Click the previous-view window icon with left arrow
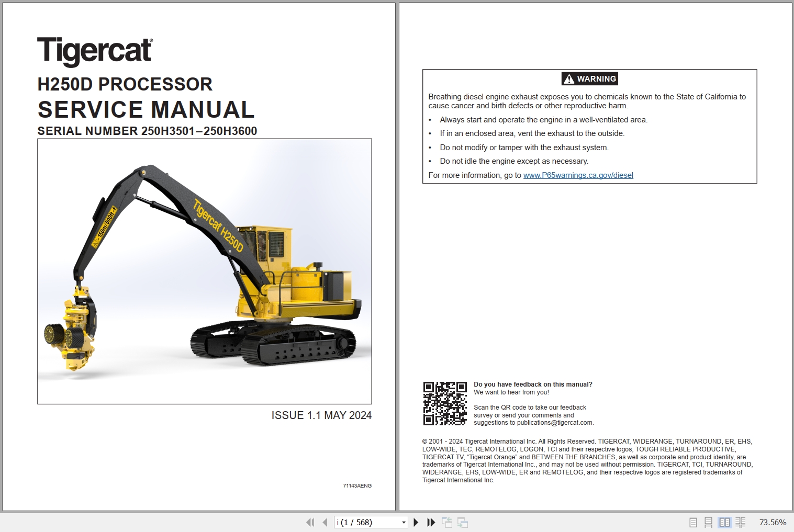Screen dimensions: 794x532 tap(448, 522)
